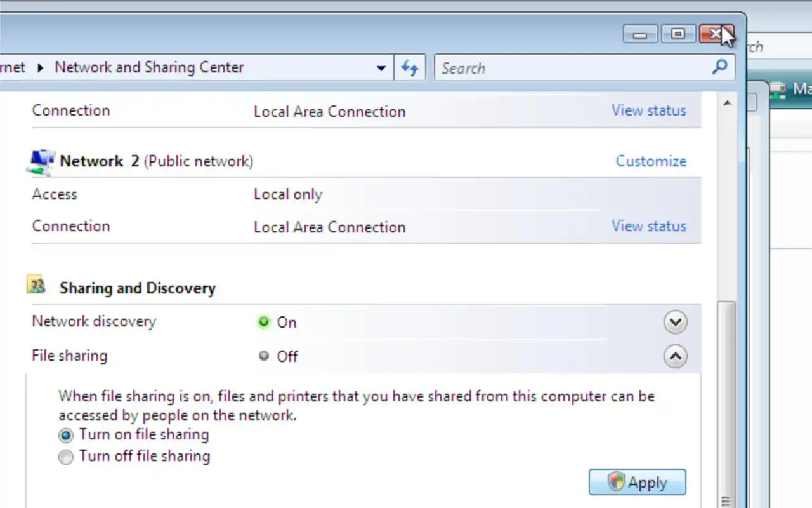
Task: Minimize the Network and Sharing Center window
Action: (x=640, y=34)
